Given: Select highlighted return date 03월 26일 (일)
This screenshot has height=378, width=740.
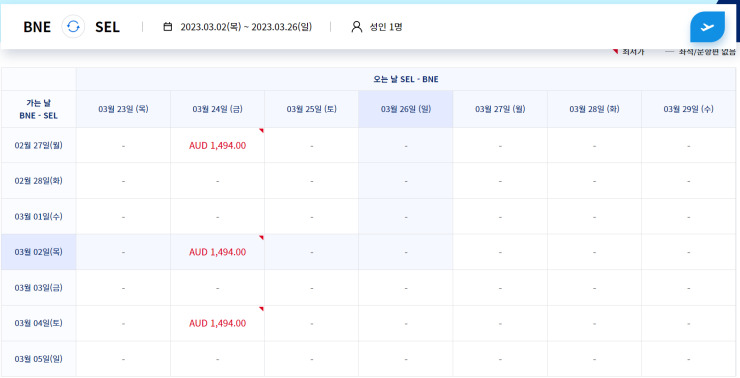Looking at the screenshot, I should [406, 109].
